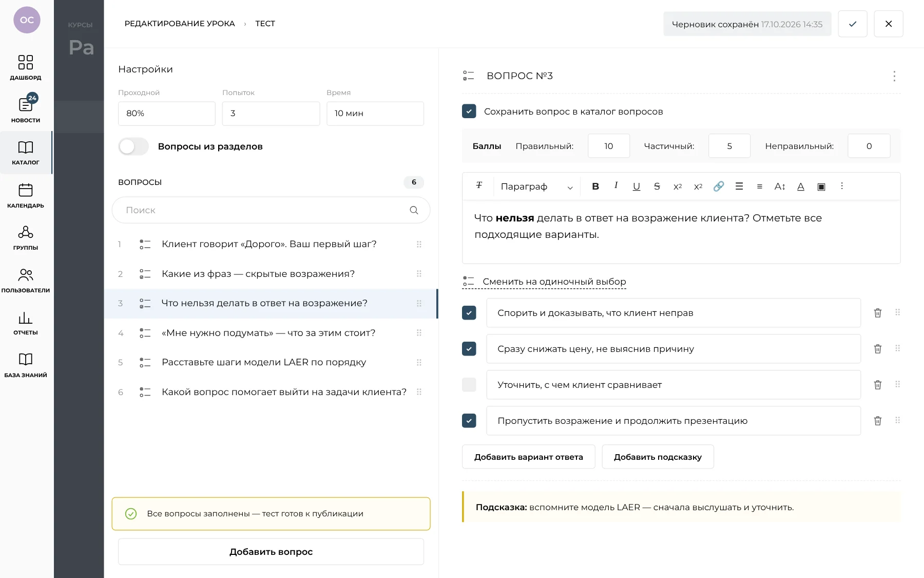Check the «Уточнить, с чем клиент сравнивает» answer
Screen dimensions: 924x578
click(469, 385)
